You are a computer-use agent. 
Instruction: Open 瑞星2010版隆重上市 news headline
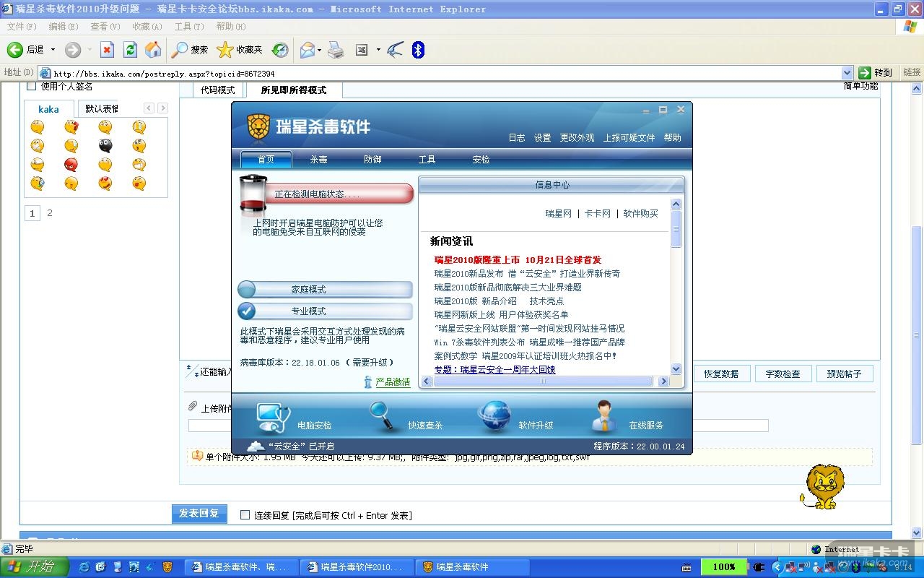(518, 260)
